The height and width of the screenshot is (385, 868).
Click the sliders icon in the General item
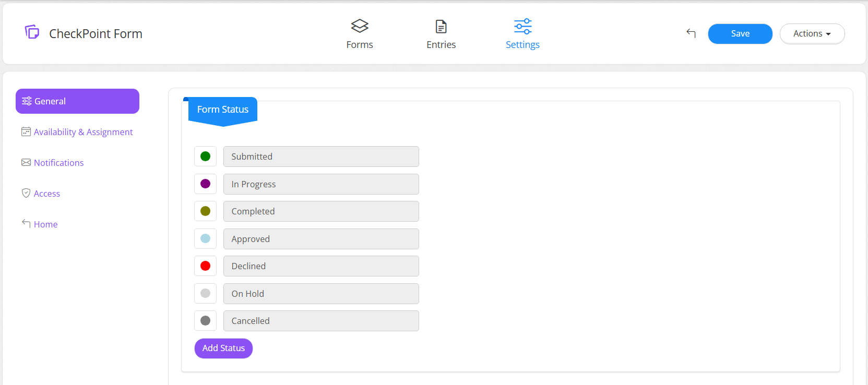[27, 101]
